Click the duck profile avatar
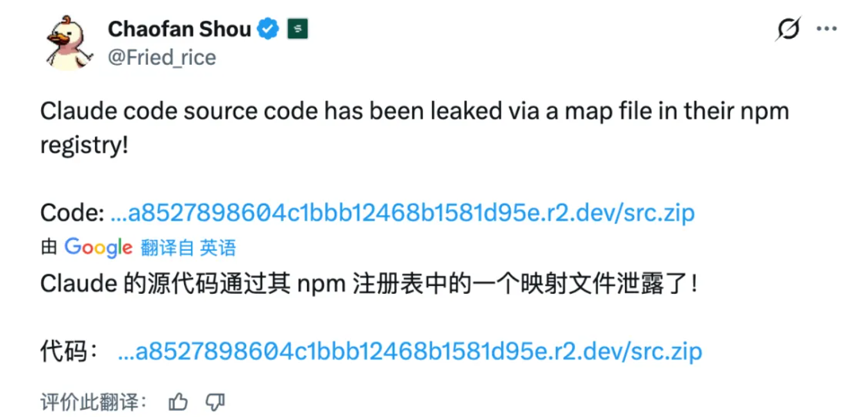Viewport: 868px width, 417px height. click(68, 42)
